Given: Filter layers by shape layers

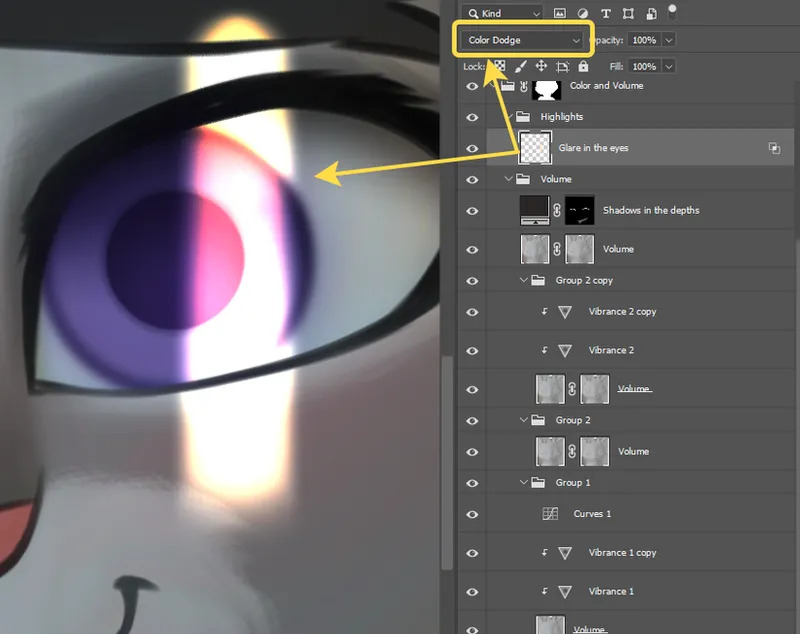Looking at the screenshot, I should click(x=628, y=13).
